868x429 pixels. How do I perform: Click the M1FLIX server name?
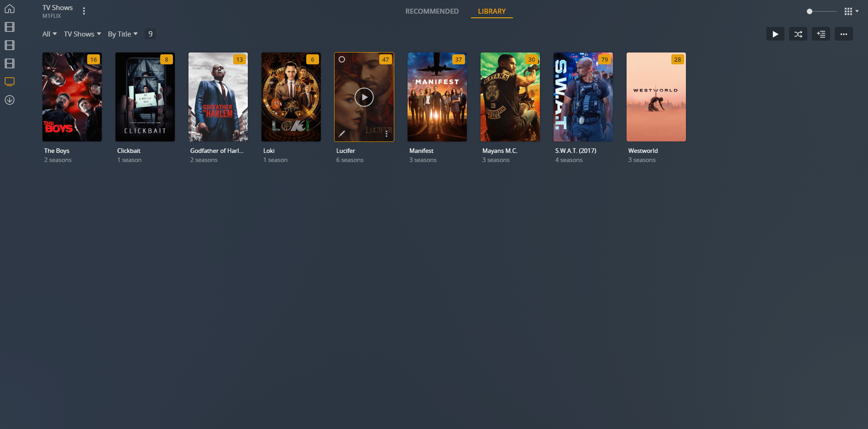(x=52, y=16)
